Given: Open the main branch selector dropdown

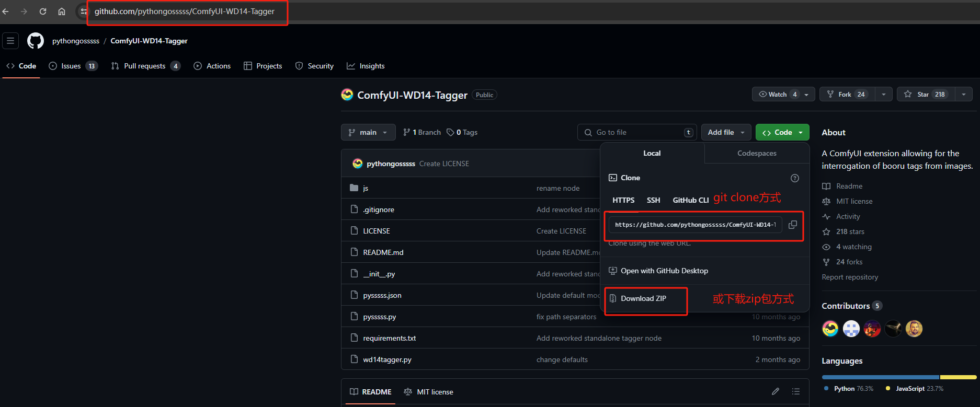Looking at the screenshot, I should pyautogui.click(x=368, y=132).
